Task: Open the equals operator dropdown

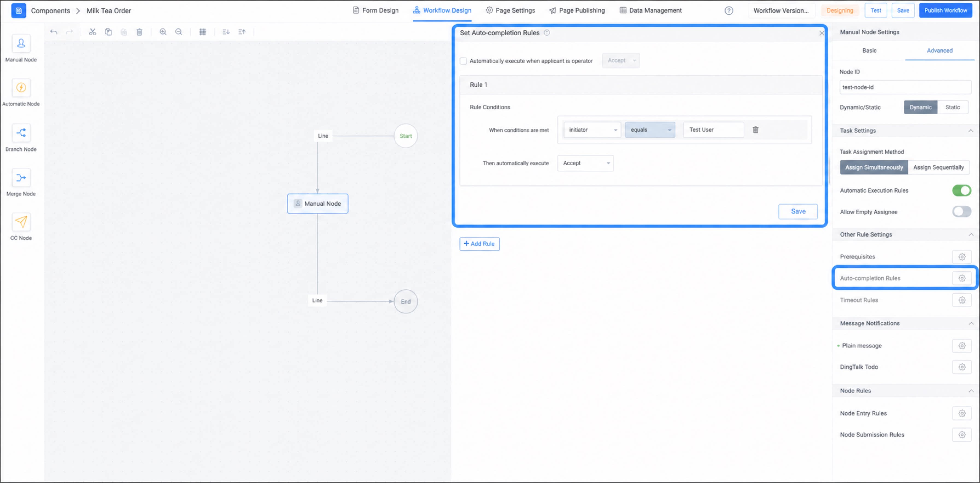Action: pyautogui.click(x=650, y=130)
